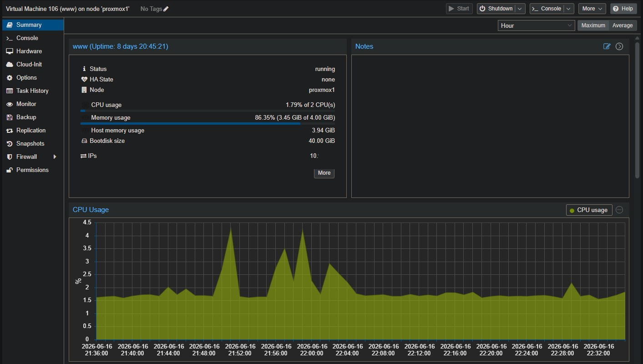Click the Monitor eye icon
643x364 pixels.
point(10,104)
